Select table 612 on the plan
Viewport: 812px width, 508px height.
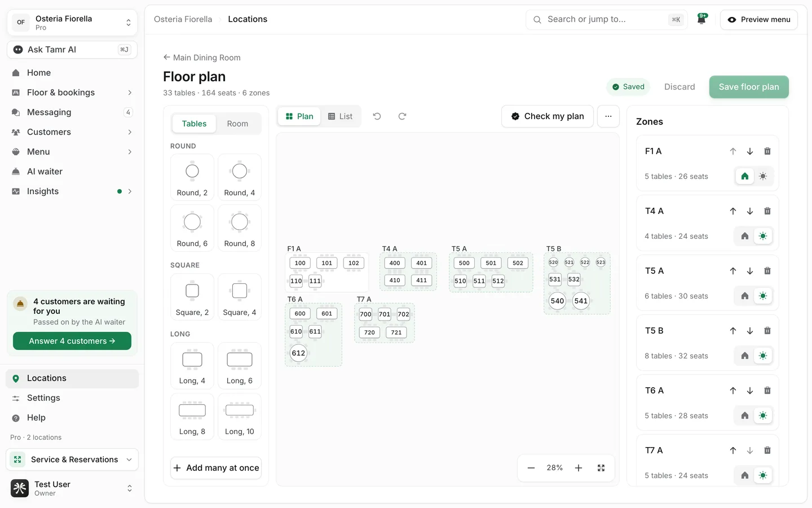pos(298,353)
